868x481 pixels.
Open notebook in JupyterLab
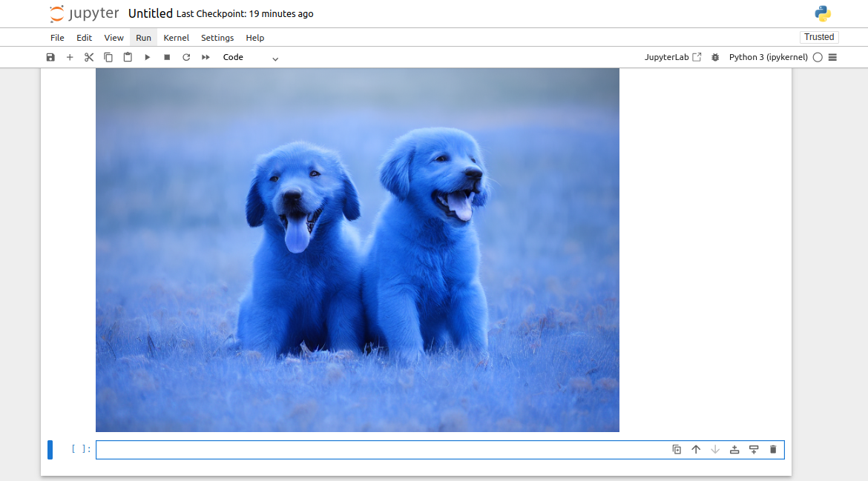[x=672, y=57]
